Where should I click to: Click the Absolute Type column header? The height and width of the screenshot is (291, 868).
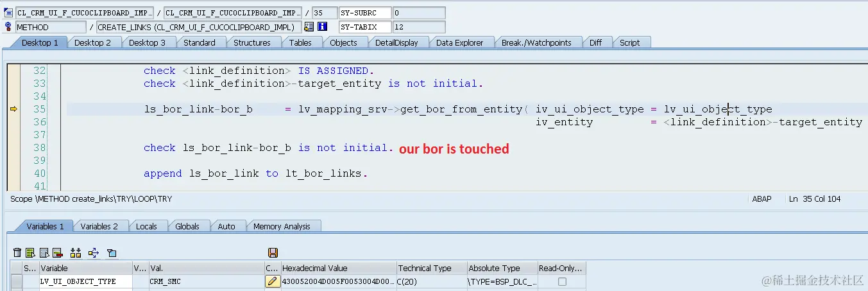tap(502, 268)
